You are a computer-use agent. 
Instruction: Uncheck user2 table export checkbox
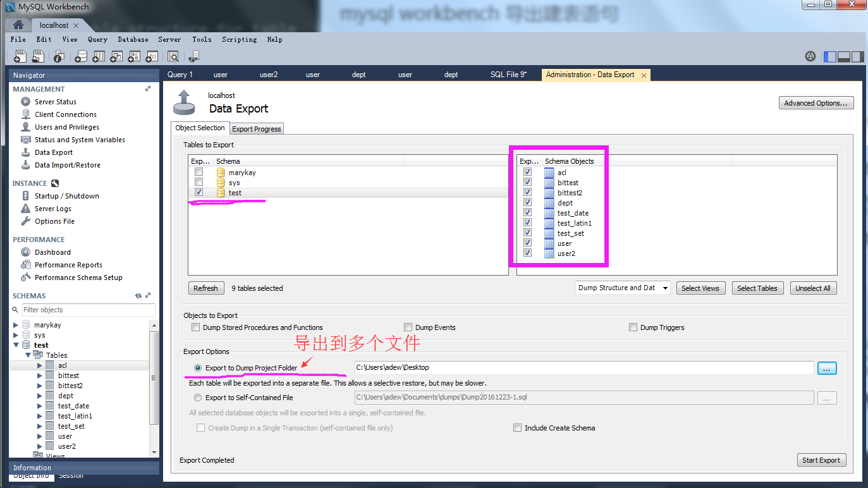coord(527,253)
